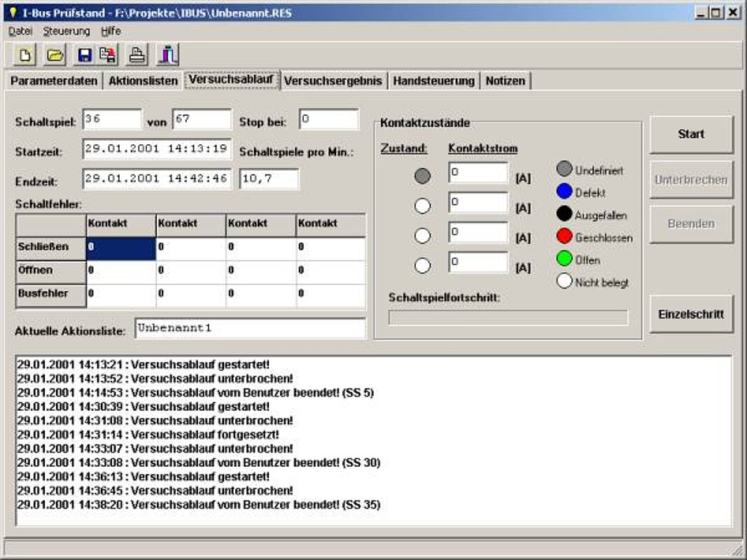Select the 14:36:13 'Versuchsablauf gestartet!' log line
The height and width of the screenshot is (560, 747).
144,477
